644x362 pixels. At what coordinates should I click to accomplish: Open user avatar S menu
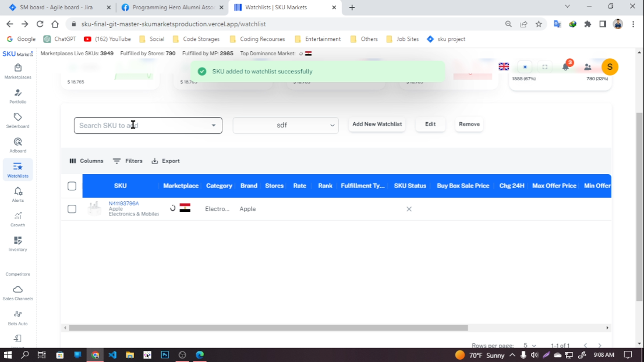coord(610,66)
